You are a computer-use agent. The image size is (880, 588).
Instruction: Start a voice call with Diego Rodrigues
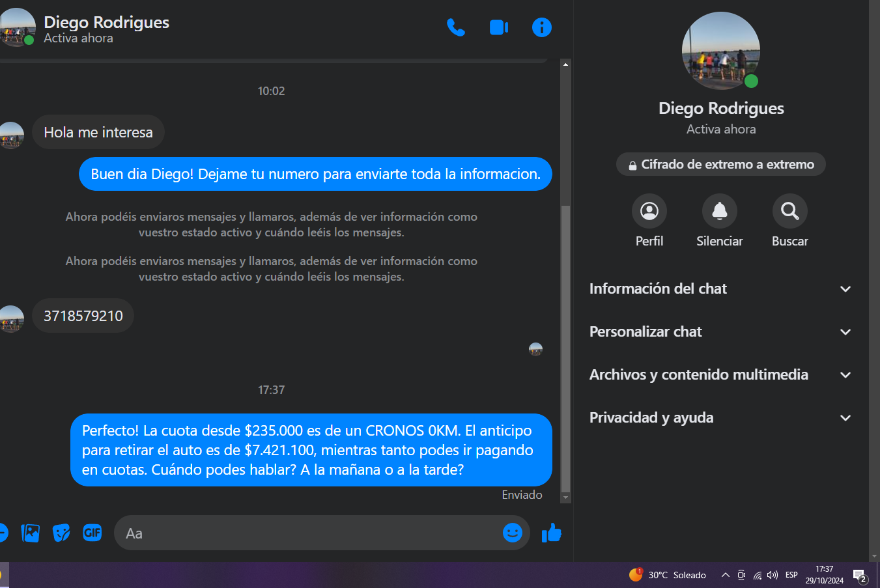[x=456, y=27]
